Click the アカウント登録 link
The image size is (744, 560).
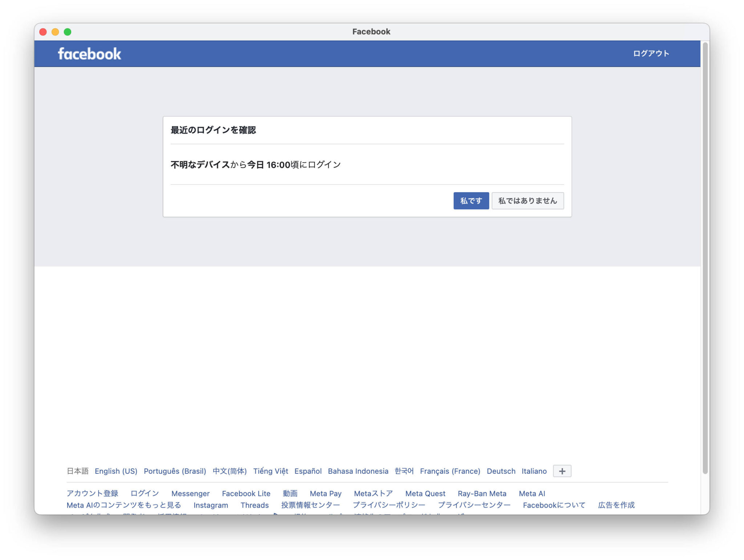pyautogui.click(x=92, y=493)
